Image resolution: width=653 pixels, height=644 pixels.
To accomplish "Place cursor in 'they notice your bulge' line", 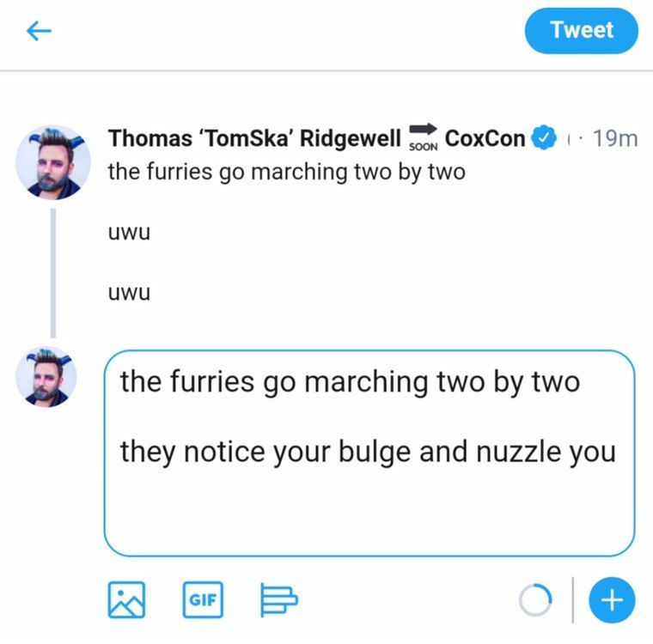I will point(368,452).
